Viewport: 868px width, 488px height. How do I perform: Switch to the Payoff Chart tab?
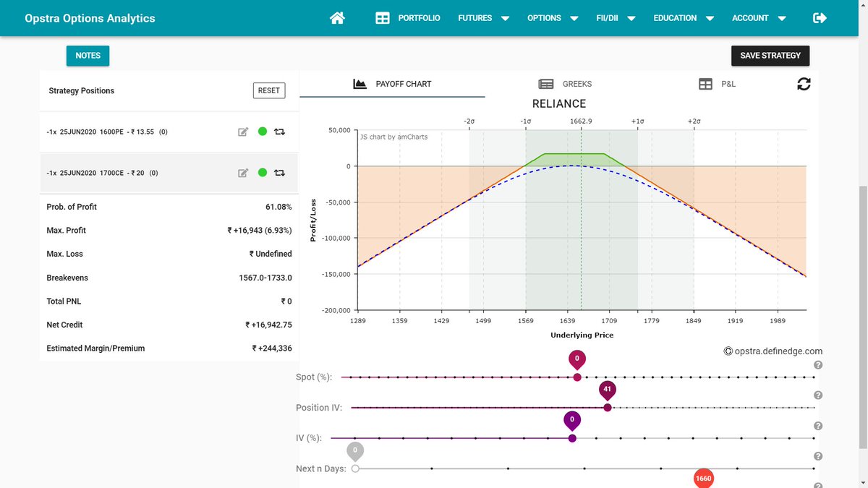(392, 84)
